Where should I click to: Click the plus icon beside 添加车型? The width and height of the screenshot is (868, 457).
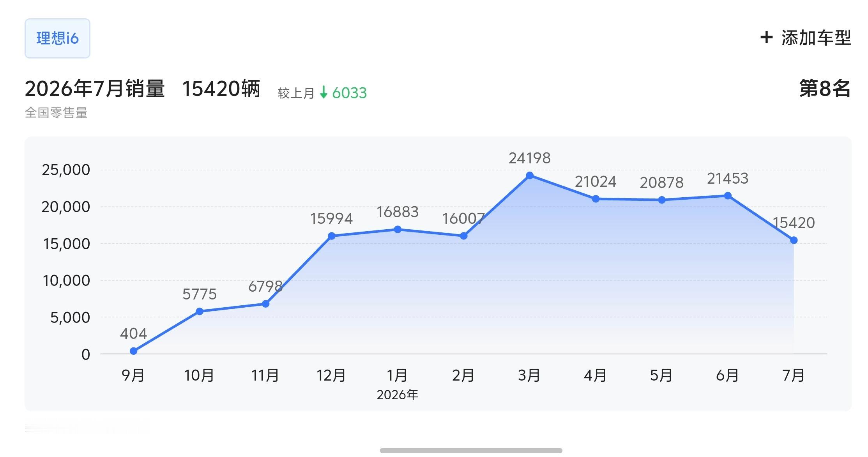[766, 37]
